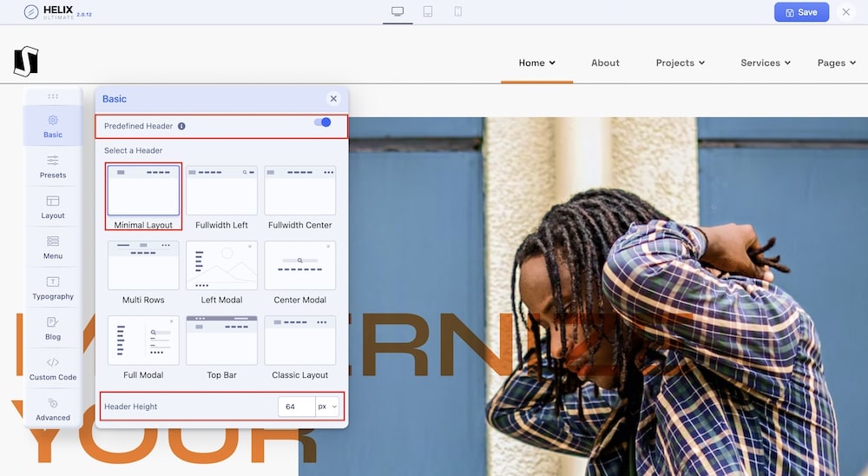Open the About menu item
This screenshot has width=868, height=476.
click(x=605, y=63)
